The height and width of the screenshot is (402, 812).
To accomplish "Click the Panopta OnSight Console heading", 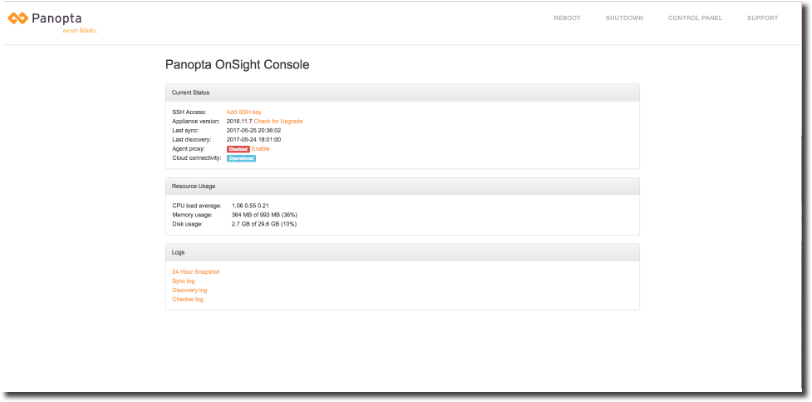I will point(237,65).
